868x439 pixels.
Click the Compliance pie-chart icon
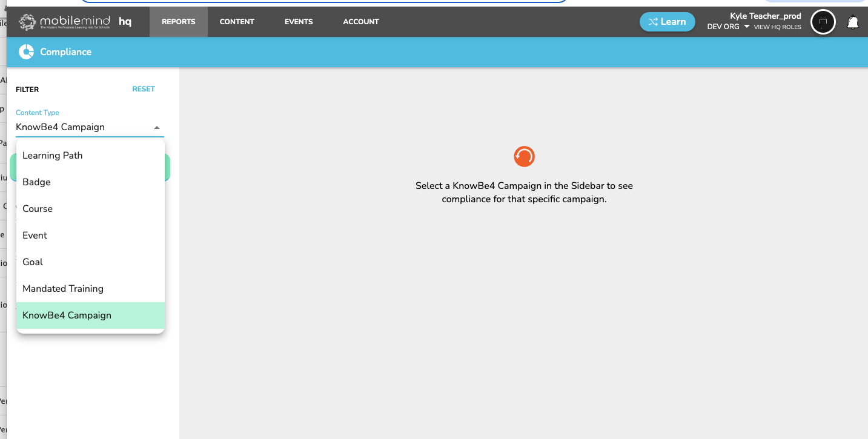pos(25,51)
